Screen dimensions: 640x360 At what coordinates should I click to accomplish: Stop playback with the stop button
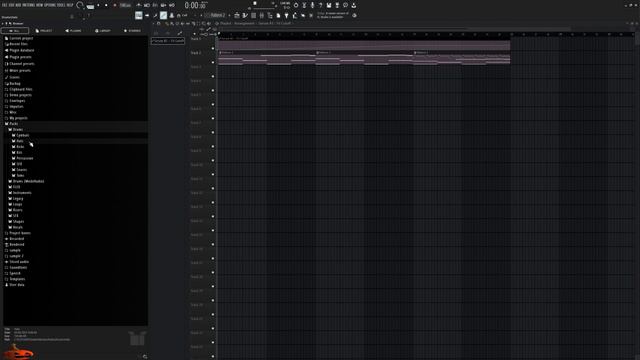click(106, 5)
